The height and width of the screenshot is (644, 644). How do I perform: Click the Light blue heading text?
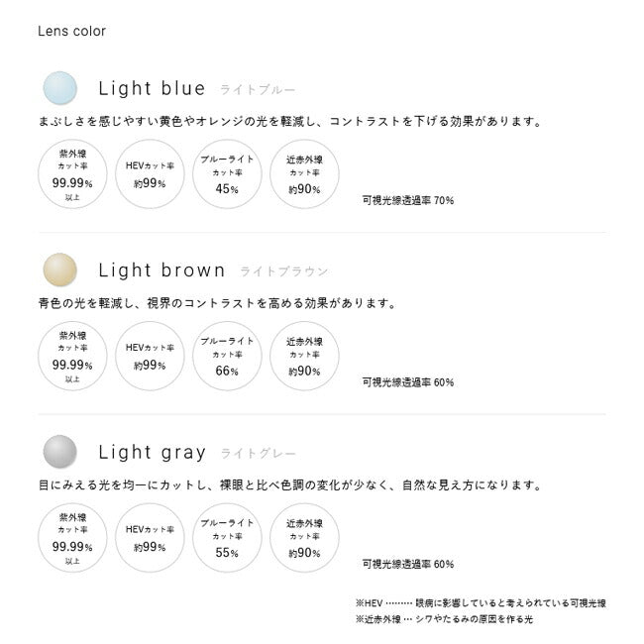[x=153, y=88]
